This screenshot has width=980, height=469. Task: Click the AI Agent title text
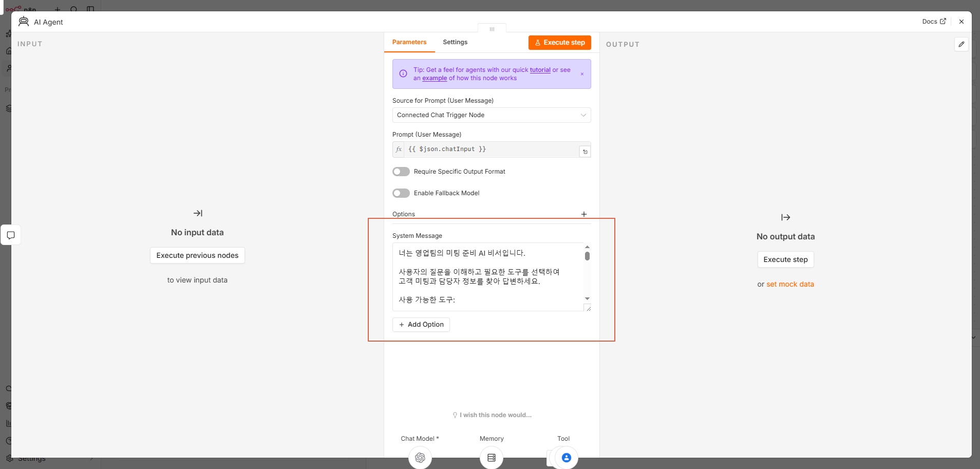click(48, 22)
